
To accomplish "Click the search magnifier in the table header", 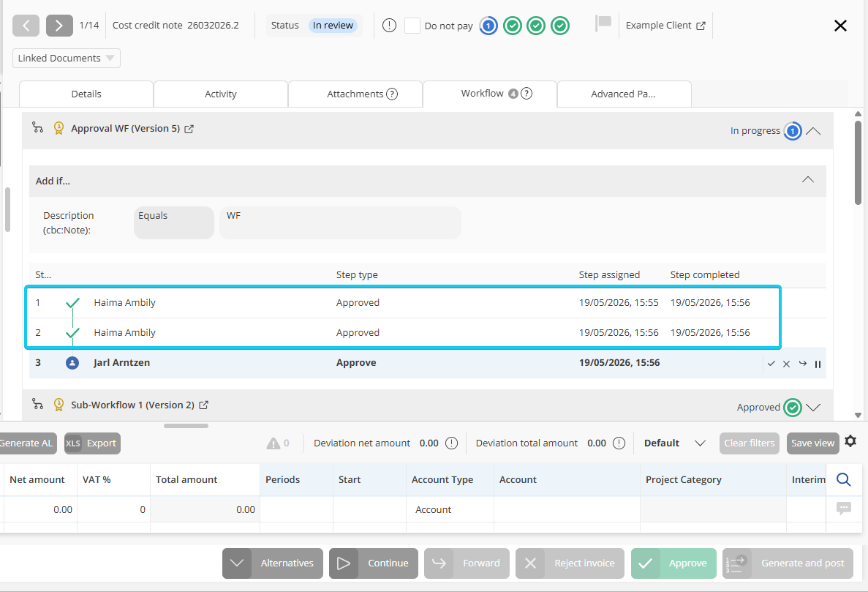I will click(844, 479).
